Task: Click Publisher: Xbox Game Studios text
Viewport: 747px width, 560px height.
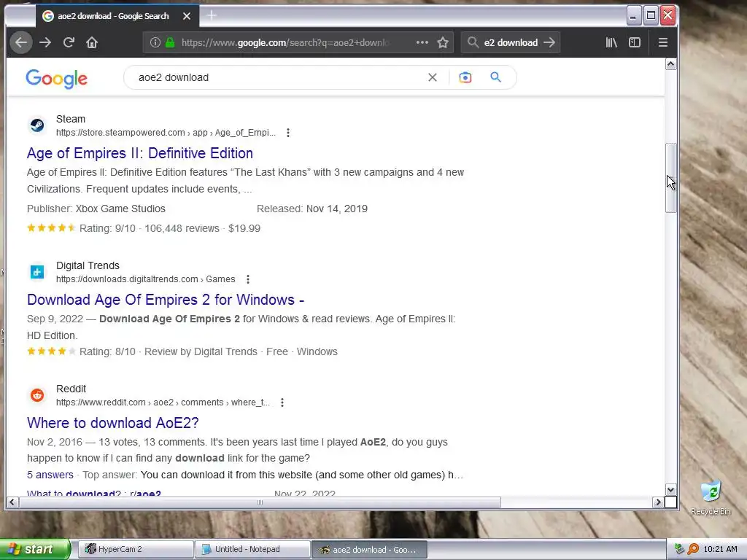Action: coord(96,209)
